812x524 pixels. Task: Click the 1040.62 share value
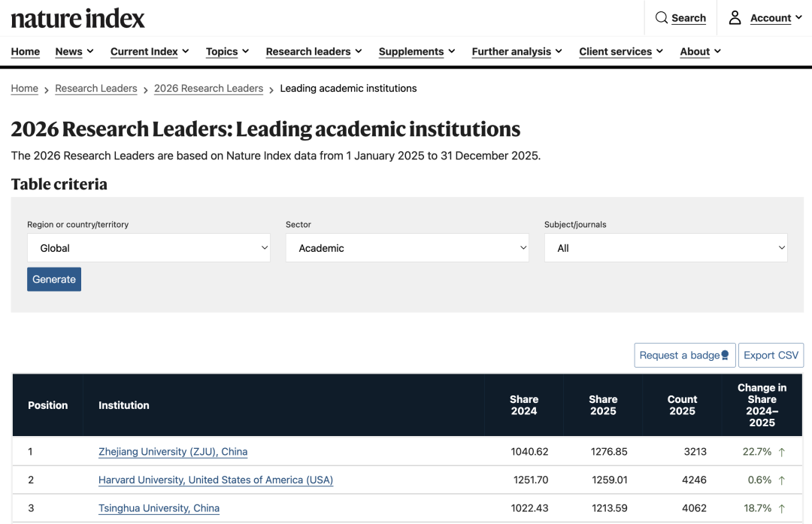[529, 452]
